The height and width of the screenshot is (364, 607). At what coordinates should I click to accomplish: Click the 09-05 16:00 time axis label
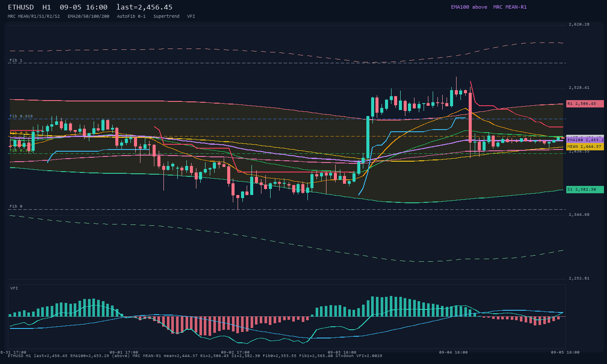[x=565, y=352]
